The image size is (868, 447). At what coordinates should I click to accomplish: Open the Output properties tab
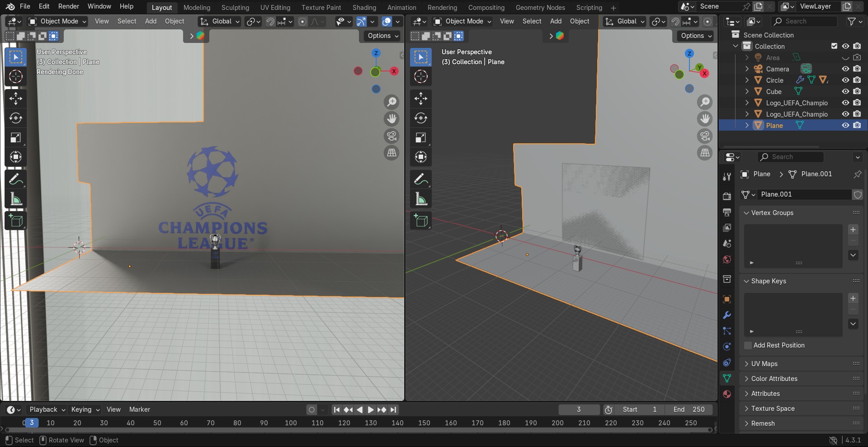click(x=727, y=212)
